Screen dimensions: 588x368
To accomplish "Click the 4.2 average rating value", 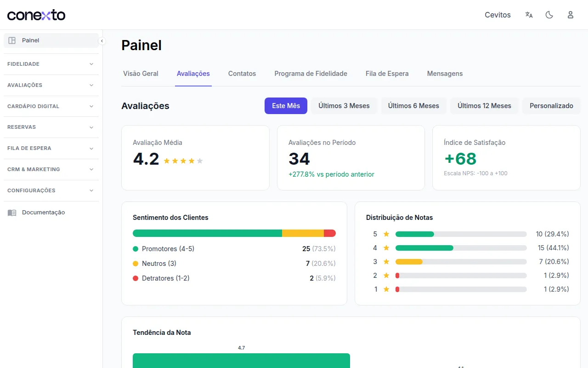I will coord(146,159).
